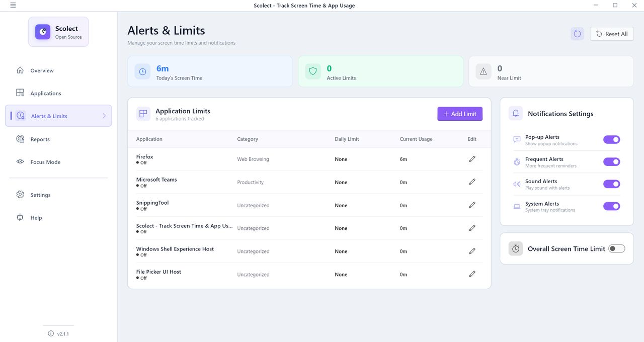Click the Active Limits shield icon
The image size is (644, 342).
[313, 72]
